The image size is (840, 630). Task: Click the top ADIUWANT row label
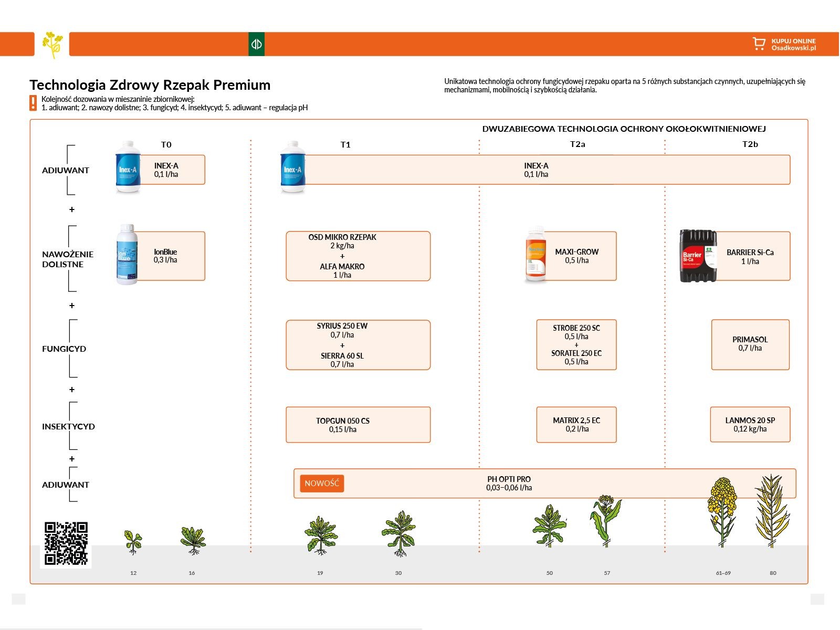coord(66,170)
